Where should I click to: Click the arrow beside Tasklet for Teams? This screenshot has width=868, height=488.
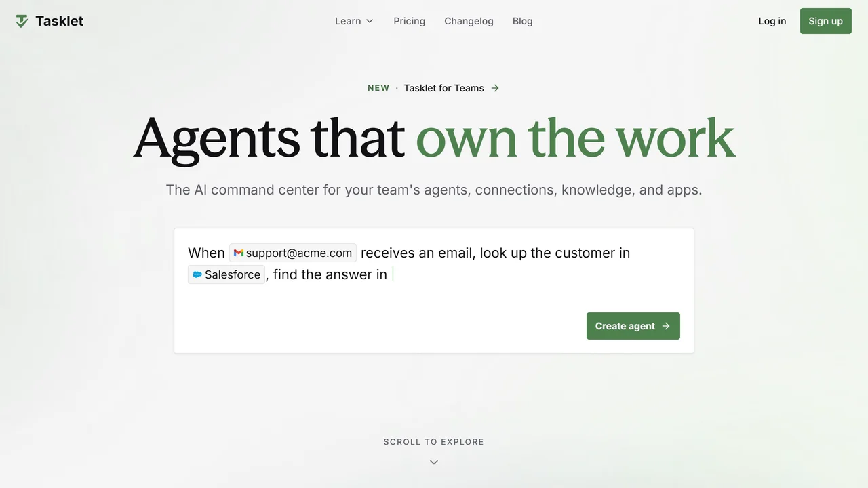click(x=495, y=88)
